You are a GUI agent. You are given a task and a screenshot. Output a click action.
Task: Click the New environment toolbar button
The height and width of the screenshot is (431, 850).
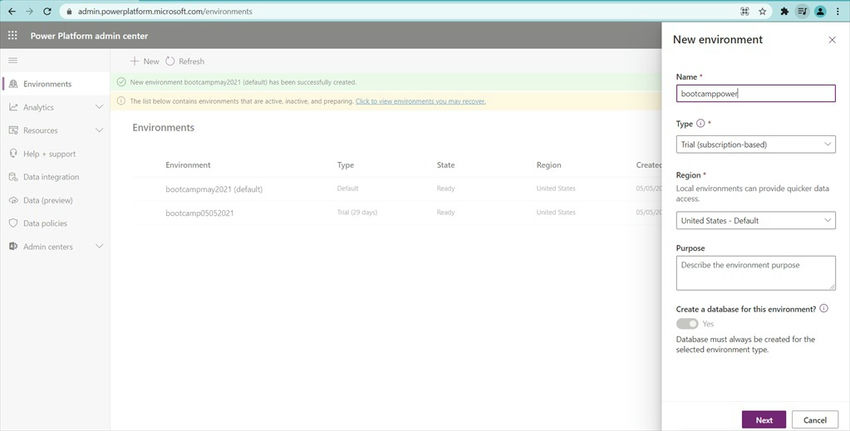[145, 61]
